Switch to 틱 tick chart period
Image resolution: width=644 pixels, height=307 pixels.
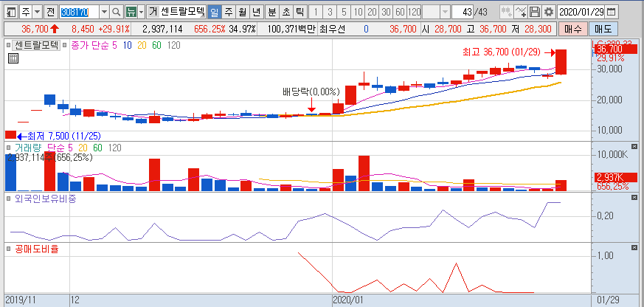(x=300, y=13)
